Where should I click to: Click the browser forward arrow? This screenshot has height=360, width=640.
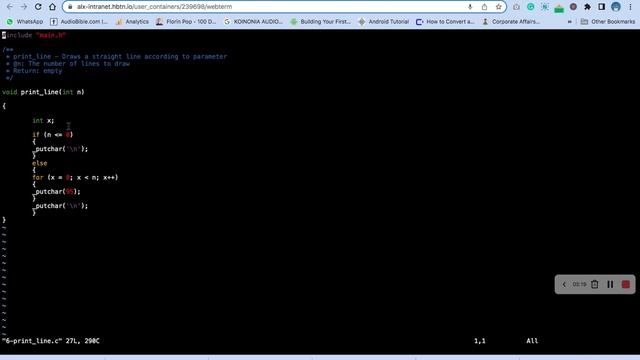pyautogui.click(x=24, y=7)
